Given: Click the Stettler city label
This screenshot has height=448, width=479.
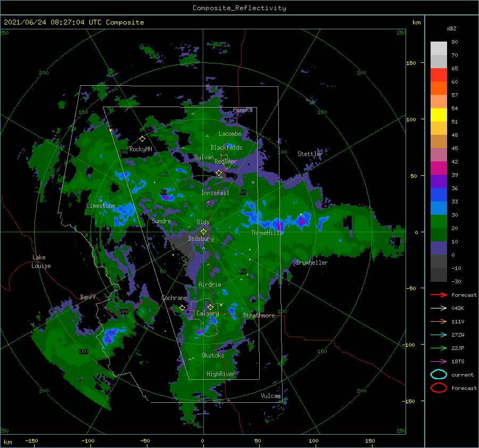Looking at the screenshot, I should 310,154.
